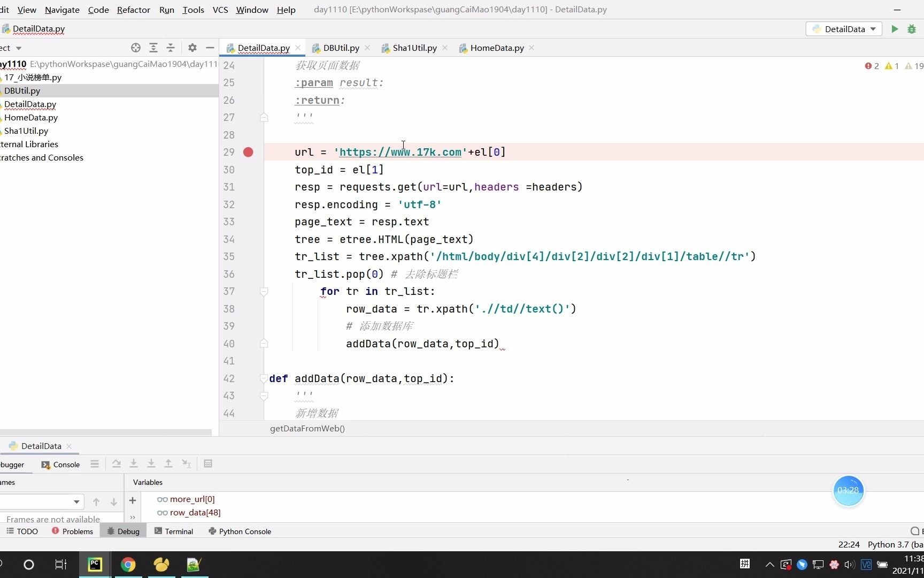Select watch row_data[48] in Variables
Screen dimensions: 924x578
pyautogui.click(x=195, y=512)
